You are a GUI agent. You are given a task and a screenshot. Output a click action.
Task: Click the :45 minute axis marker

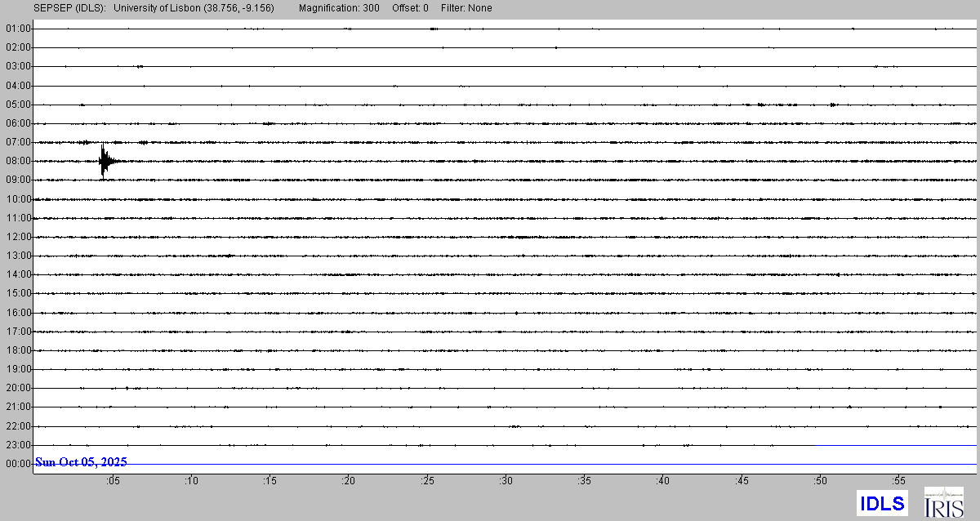[742, 481]
